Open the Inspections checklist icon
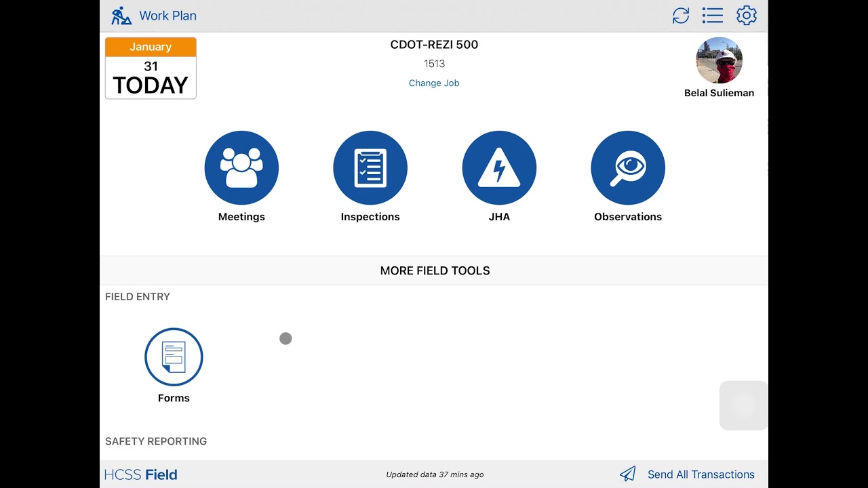 click(x=370, y=168)
